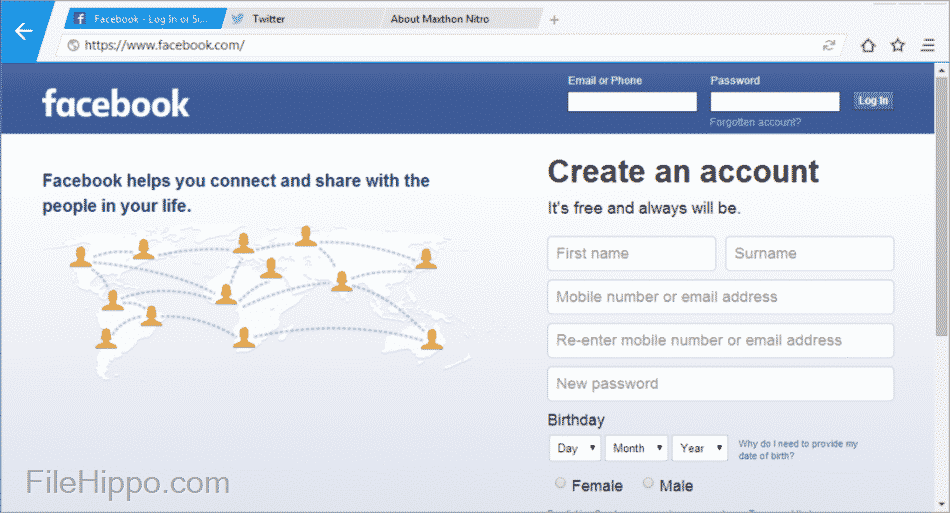Expand the Month birthday dropdown
950x513 pixels.
point(636,448)
